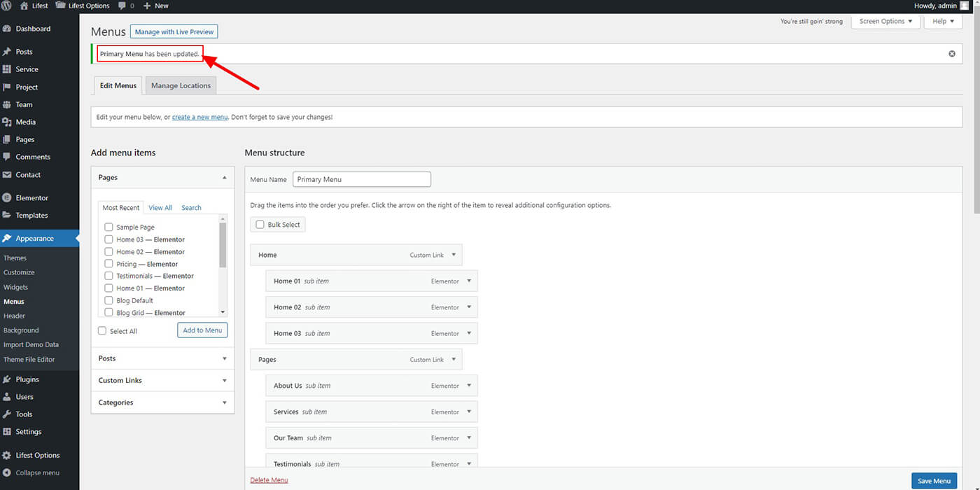Click the Appearance brush icon
980x490 pixels.
[x=7, y=239]
